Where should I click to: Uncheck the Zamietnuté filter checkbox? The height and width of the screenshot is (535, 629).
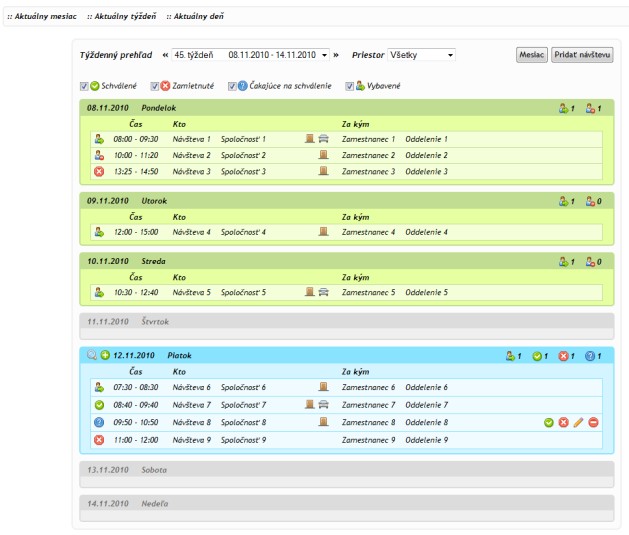[x=154, y=86]
